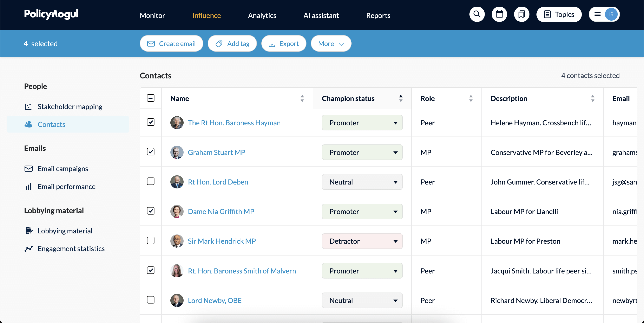
Task: Click Baroness Hayman's profile photo
Action: [177, 123]
